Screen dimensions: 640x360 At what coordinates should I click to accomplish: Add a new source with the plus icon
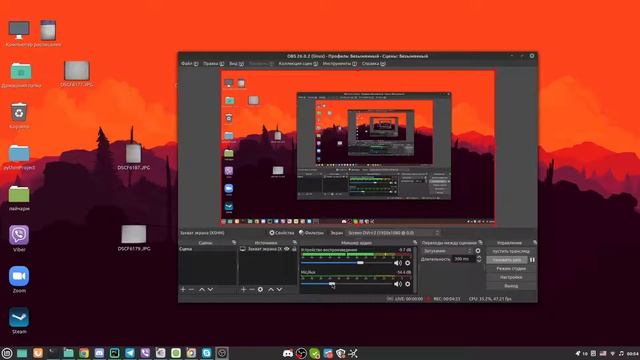[x=243, y=289]
